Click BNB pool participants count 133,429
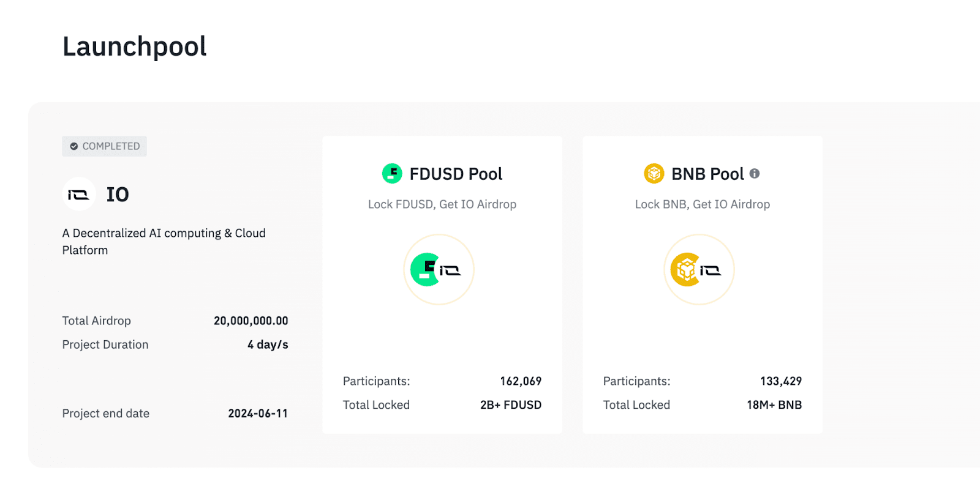This screenshot has height=484, width=980. click(781, 381)
